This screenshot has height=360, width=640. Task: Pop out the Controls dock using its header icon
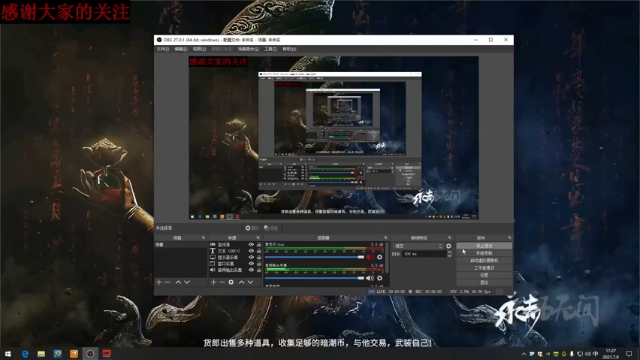[509, 238]
